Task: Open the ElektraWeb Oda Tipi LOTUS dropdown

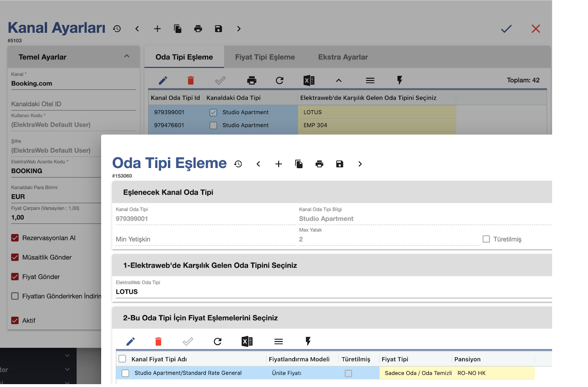Action: [x=331, y=292]
